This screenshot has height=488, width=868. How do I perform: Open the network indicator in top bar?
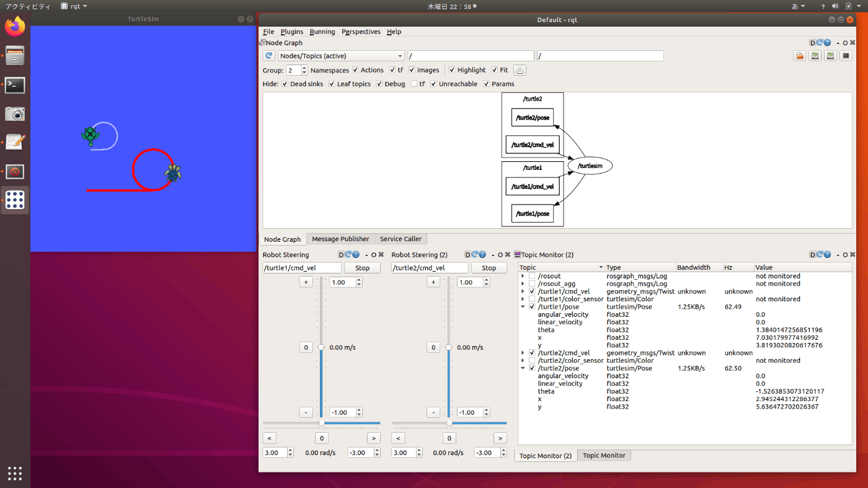point(821,6)
